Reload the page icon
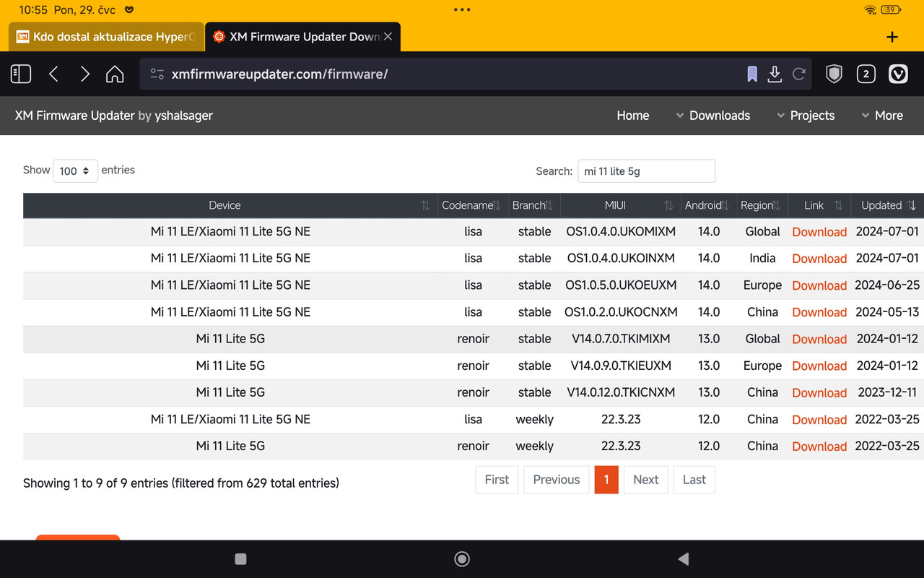Screen dimensions: 924x578 coord(799,74)
